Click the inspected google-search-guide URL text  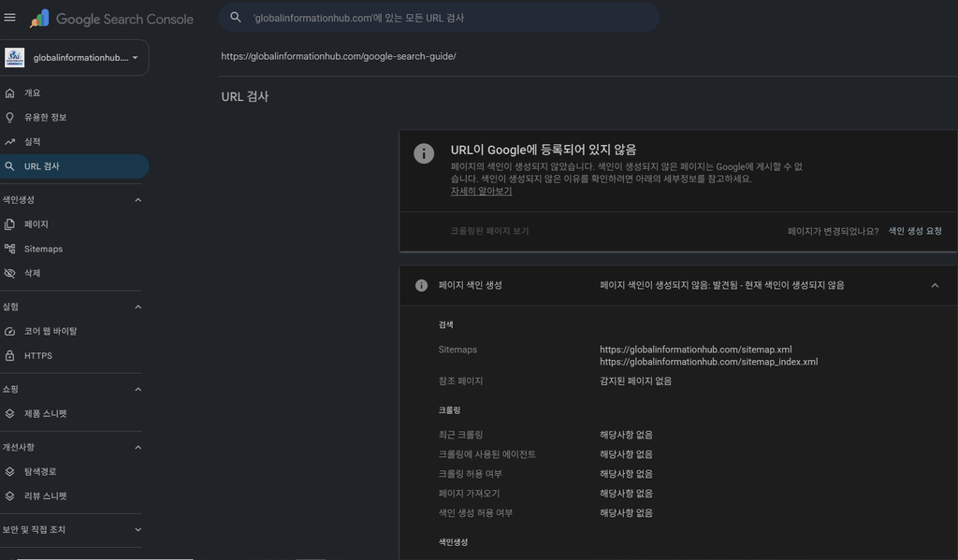tap(339, 56)
